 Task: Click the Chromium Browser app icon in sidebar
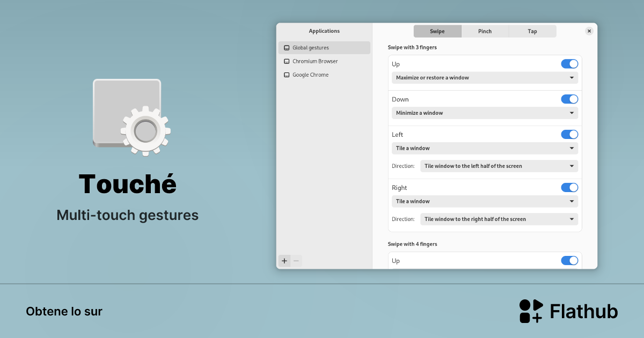click(x=286, y=61)
